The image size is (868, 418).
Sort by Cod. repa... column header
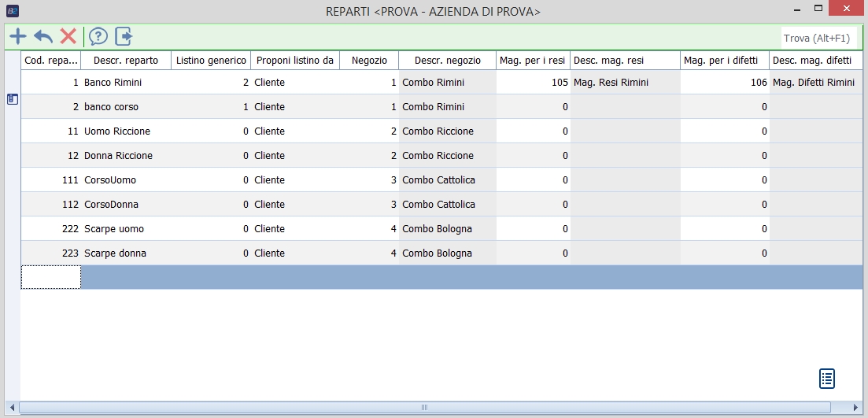(51, 61)
